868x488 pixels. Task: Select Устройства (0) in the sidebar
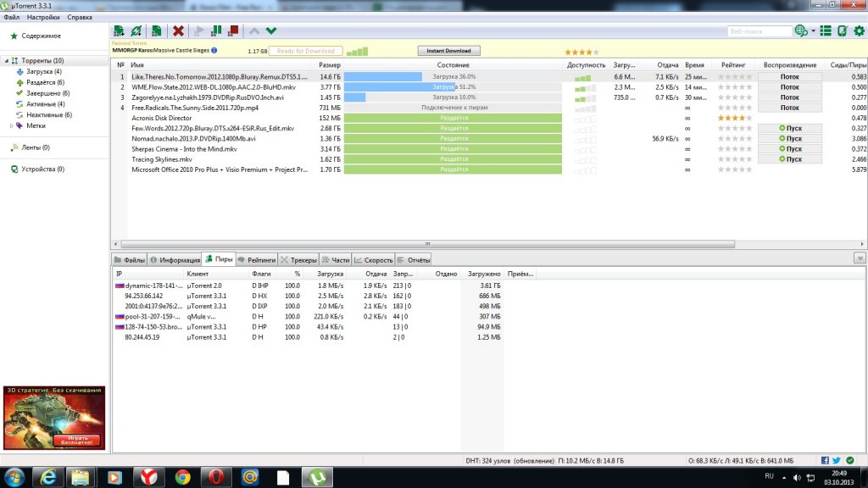[x=42, y=169]
